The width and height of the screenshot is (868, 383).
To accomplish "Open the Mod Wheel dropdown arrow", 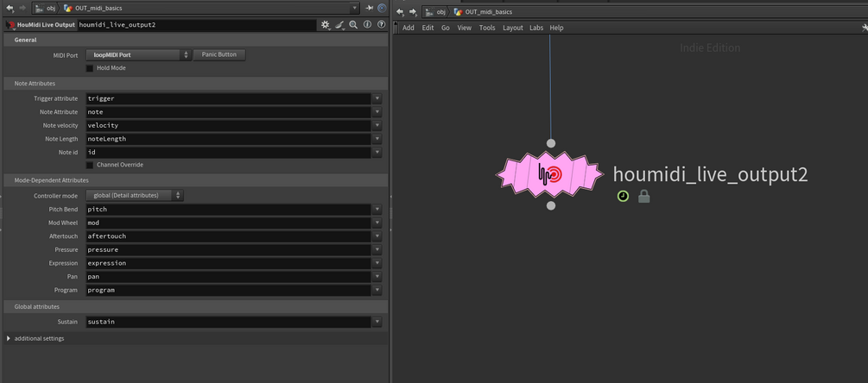I will pyautogui.click(x=377, y=223).
